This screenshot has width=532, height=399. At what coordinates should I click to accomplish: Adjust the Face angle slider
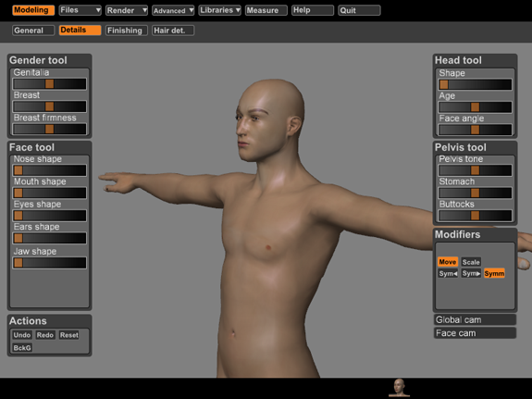pyautogui.click(x=475, y=130)
